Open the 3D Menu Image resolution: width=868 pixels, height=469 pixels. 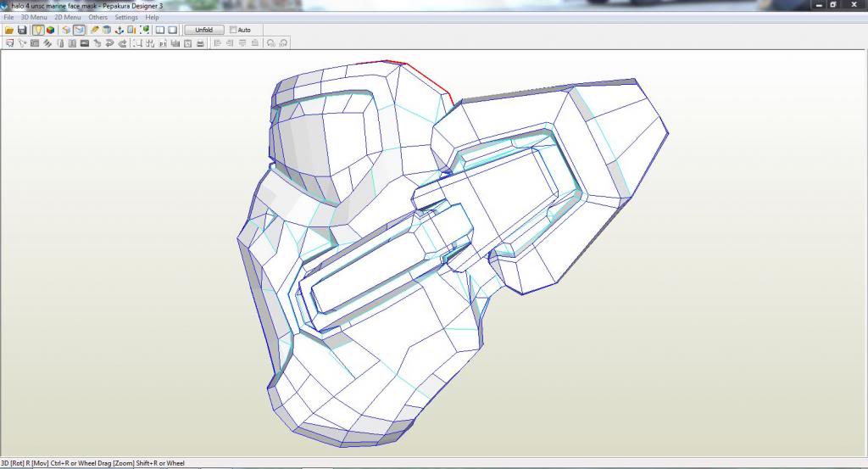34,17
